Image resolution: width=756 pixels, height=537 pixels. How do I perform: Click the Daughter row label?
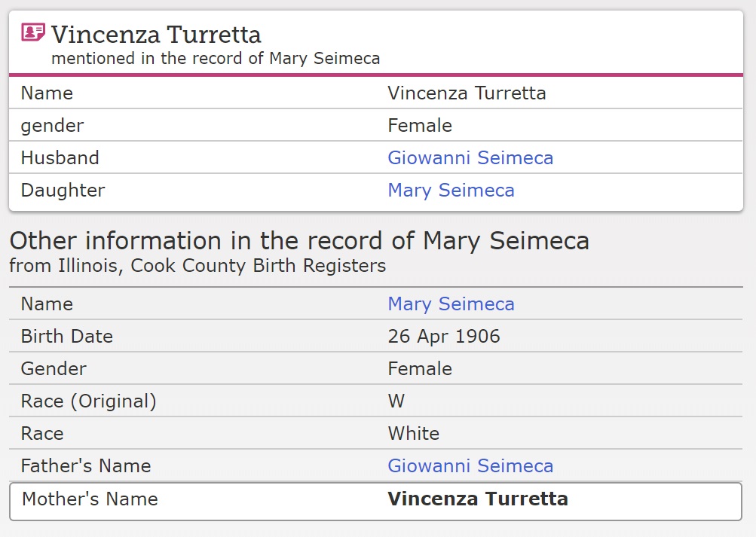63,191
